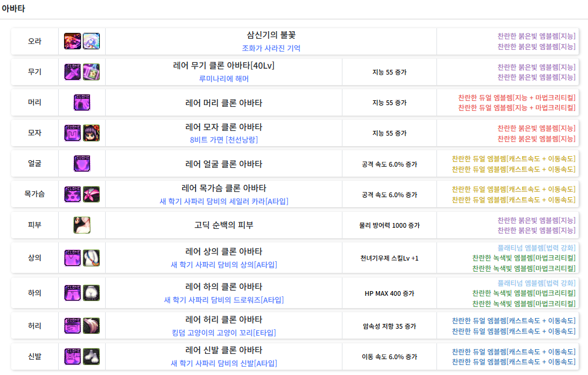Click the pink sailor collar icon in 목가슴 row
This screenshot has height=375, width=588.
(x=91, y=194)
